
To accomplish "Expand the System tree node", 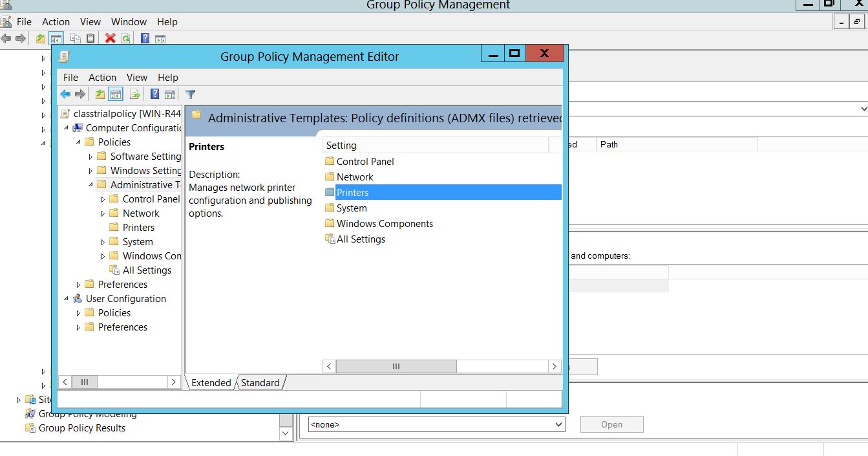I will (x=103, y=242).
